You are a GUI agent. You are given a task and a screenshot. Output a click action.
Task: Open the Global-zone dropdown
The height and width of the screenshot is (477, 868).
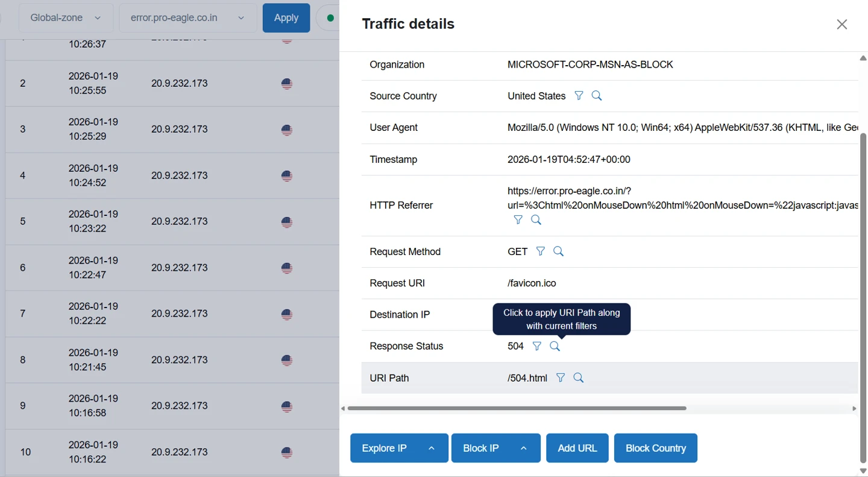pos(66,18)
